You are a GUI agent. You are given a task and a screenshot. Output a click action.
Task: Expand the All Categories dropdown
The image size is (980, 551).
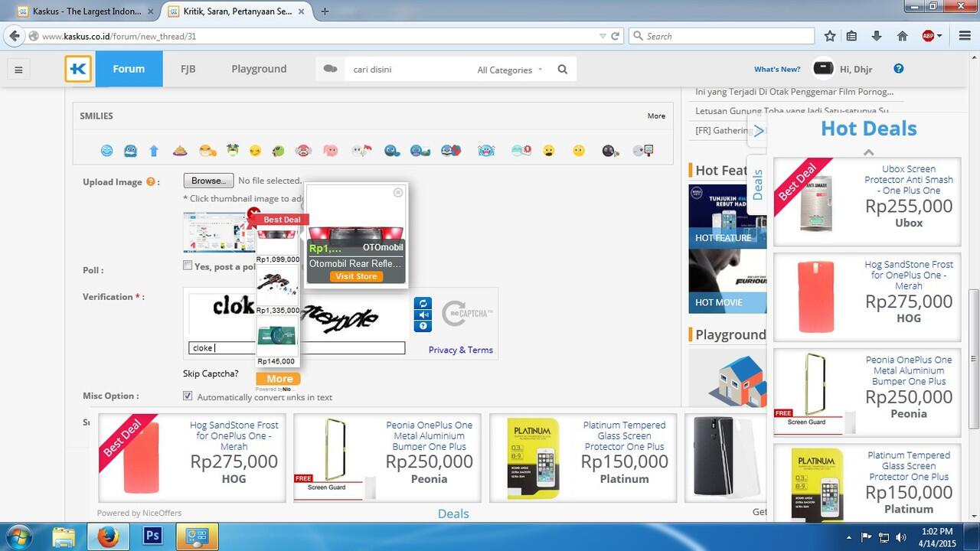pyautogui.click(x=509, y=70)
